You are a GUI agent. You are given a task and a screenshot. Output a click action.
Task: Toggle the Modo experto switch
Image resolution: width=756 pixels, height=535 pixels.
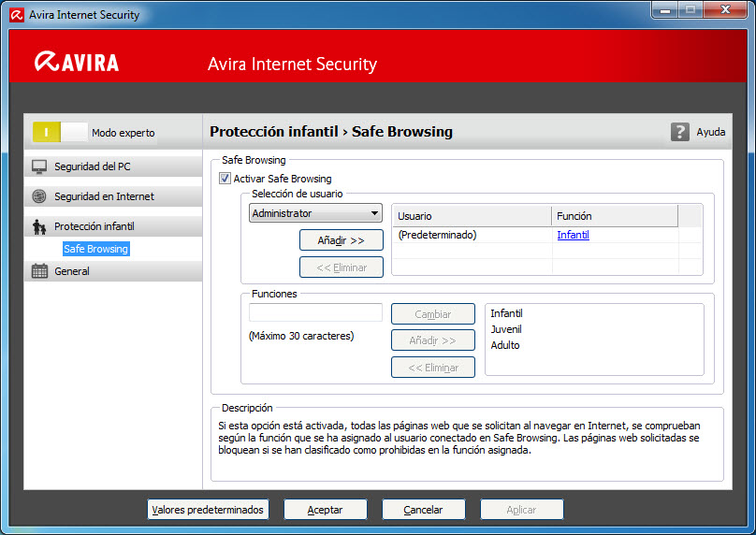[x=60, y=132]
